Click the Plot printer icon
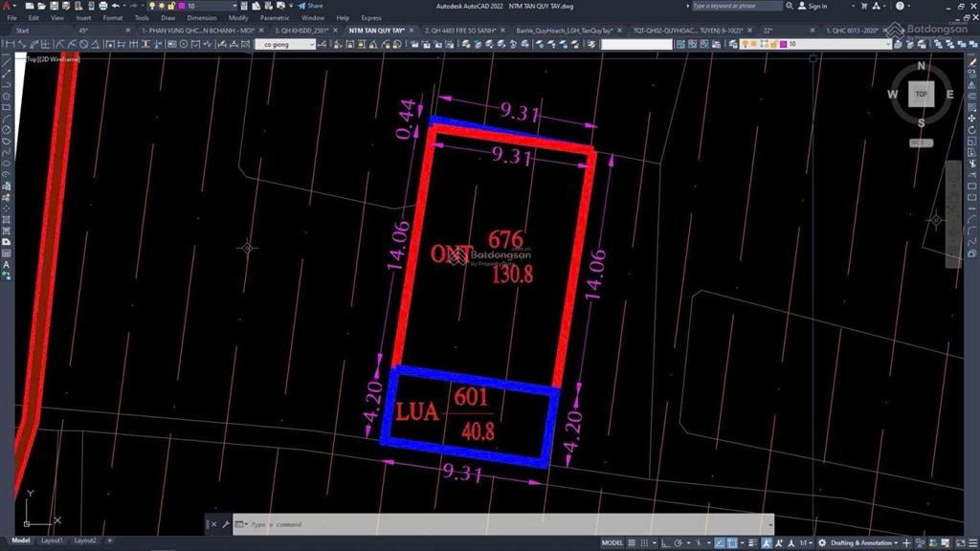Screen dimensions: 980x551 click(x=103, y=6)
